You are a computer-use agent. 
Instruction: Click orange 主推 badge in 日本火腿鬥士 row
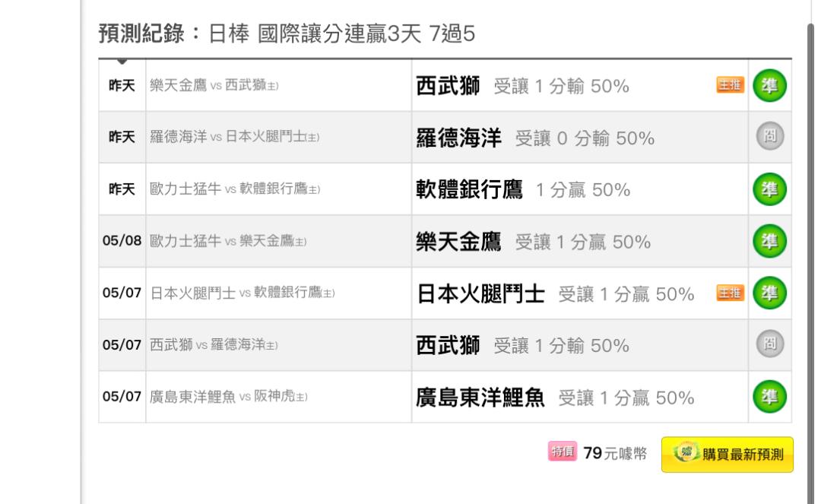tap(730, 293)
